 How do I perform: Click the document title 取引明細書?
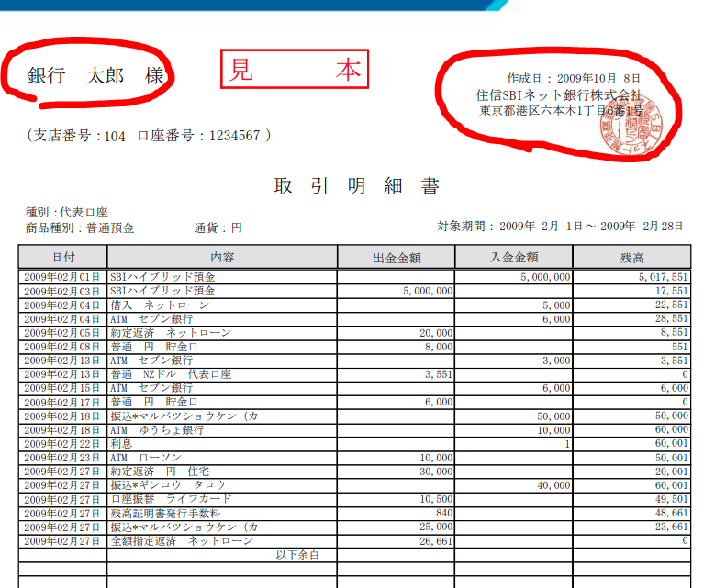pos(357,186)
